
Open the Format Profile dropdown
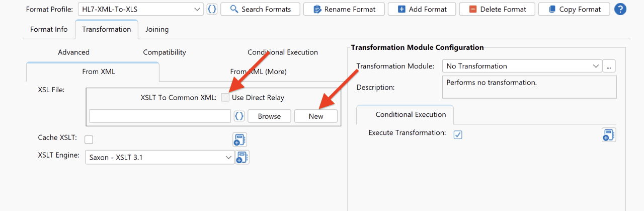click(x=140, y=9)
